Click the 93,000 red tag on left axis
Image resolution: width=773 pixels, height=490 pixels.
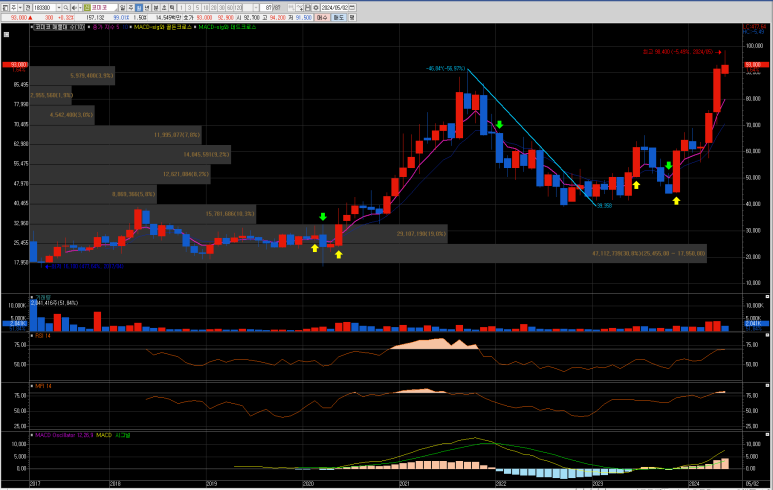[x=15, y=65]
